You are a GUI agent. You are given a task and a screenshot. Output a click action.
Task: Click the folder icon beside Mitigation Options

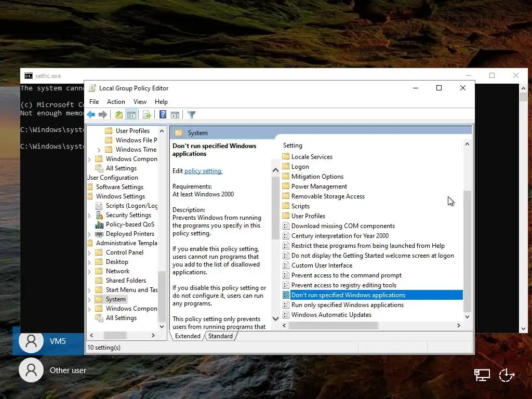(x=286, y=176)
